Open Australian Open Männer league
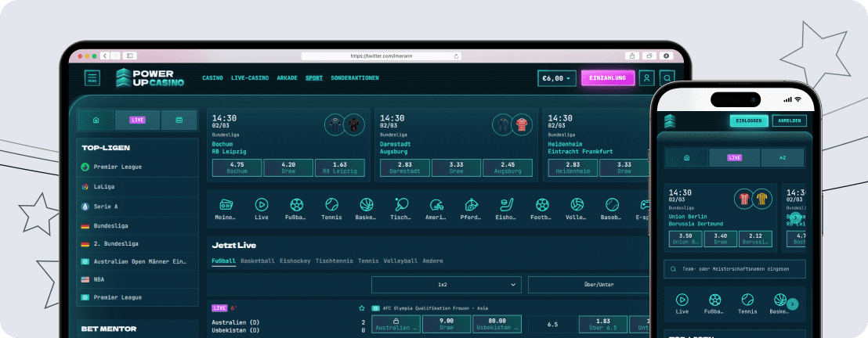This screenshot has height=338, width=868. point(137,261)
